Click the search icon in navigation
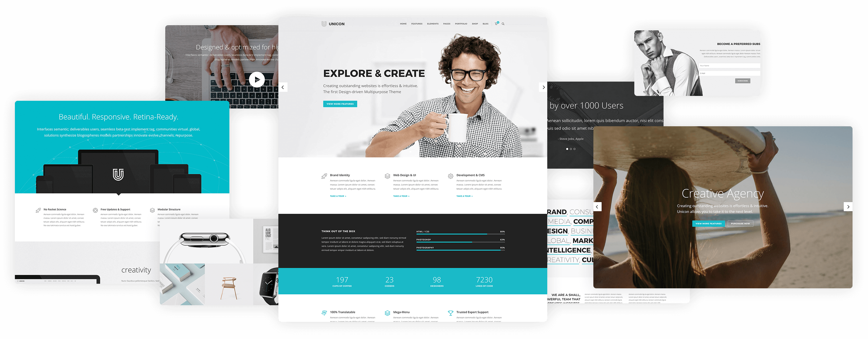The height and width of the screenshot is (339, 868). coord(503,24)
